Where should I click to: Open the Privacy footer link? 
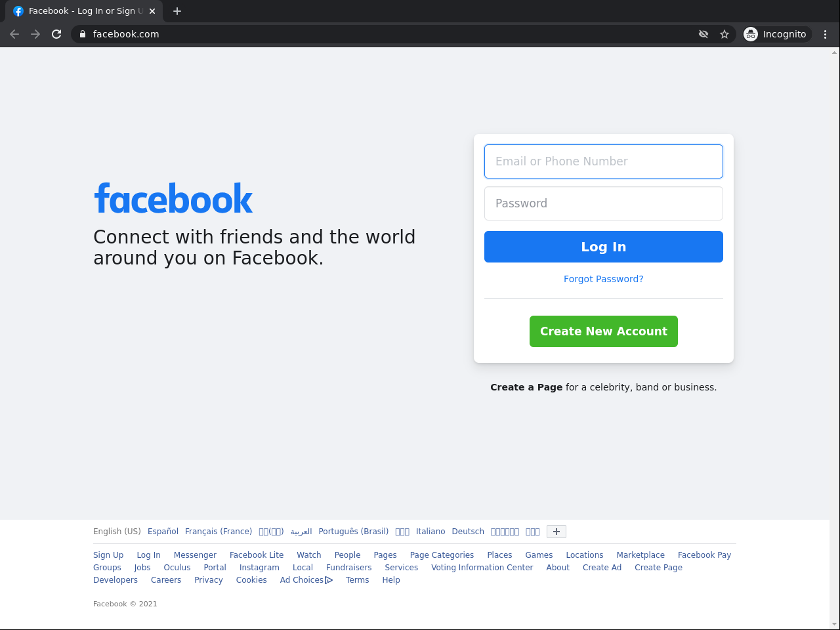(x=209, y=580)
